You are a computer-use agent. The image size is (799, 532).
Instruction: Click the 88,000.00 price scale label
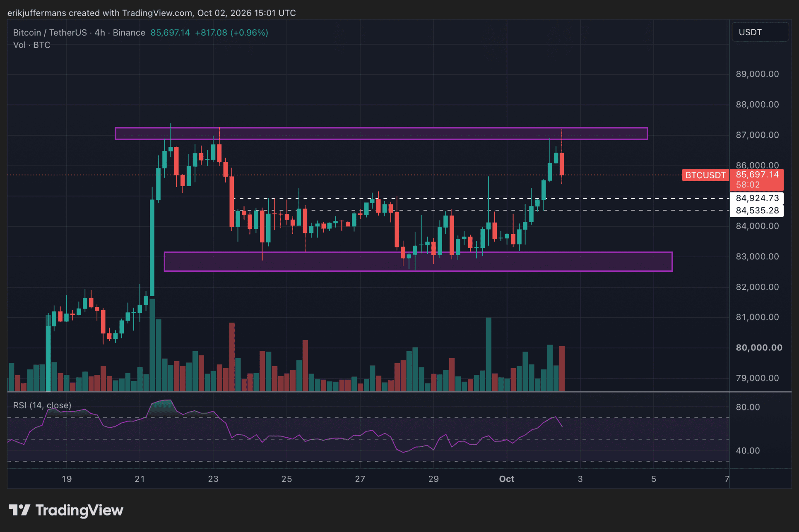click(x=757, y=105)
